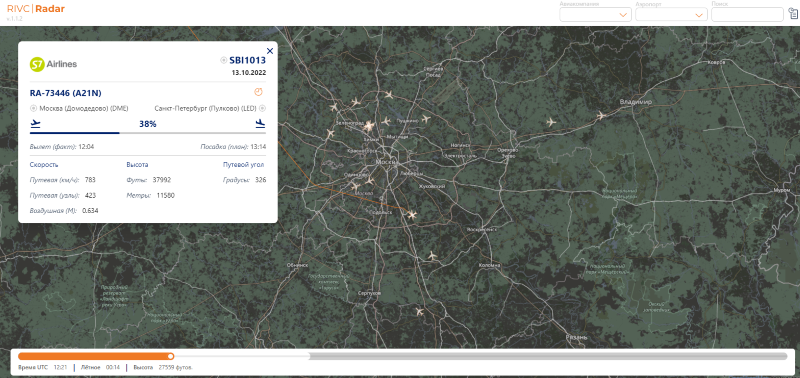Expand the Санкт-Петербург (Пулково) arrival airport

pyautogui.click(x=262, y=108)
